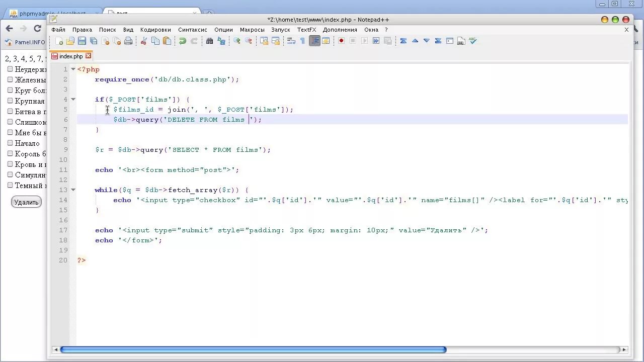Tick the Начало checkbox in the browser
This screenshot has width=644, height=362.
(10, 143)
